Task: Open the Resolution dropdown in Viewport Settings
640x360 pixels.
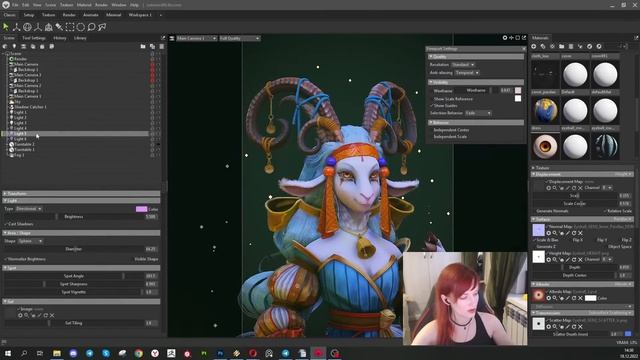Action: click(x=463, y=65)
